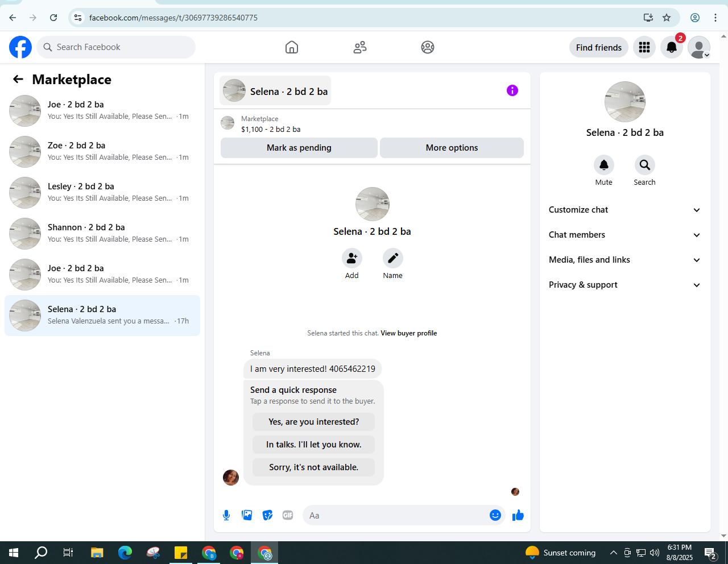Open taskbar search magnifier
Viewport: 728px width, 564px height.
[41, 553]
